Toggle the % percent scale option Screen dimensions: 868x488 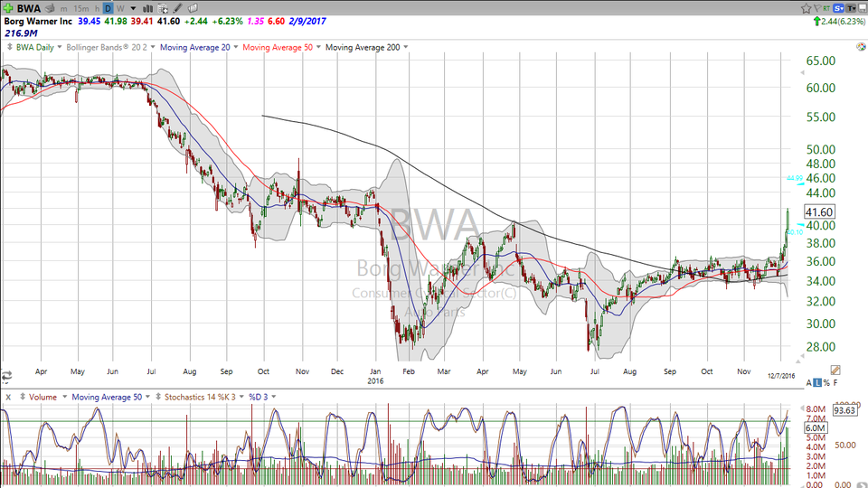coord(826,383)
